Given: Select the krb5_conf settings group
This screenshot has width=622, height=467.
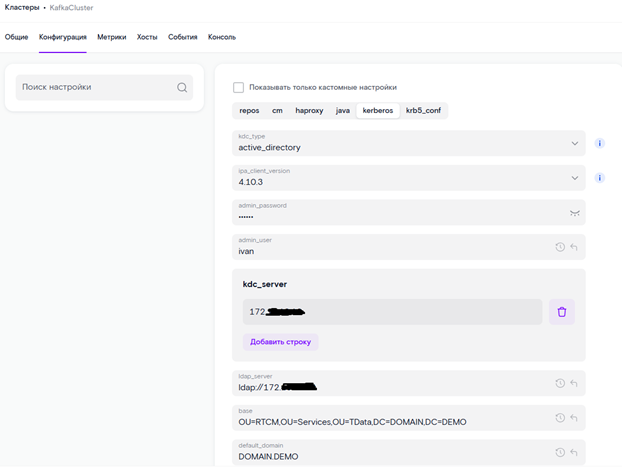Looking at the screenshot, I should tap(423, 110).
